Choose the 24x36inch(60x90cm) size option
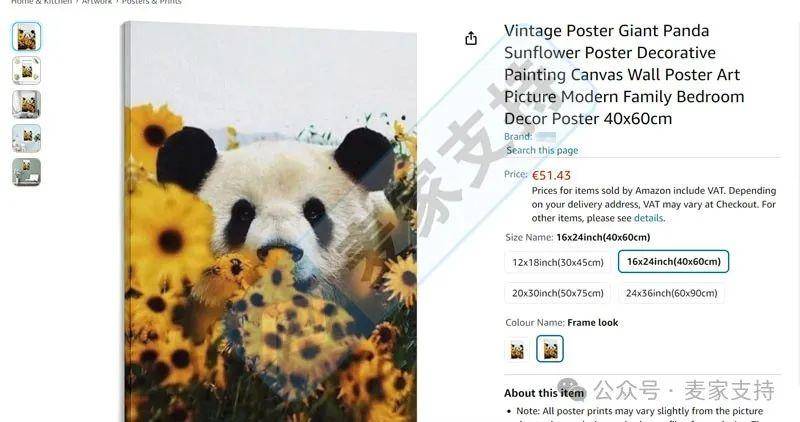The image size is (800, 422). [x=671, y=293]
